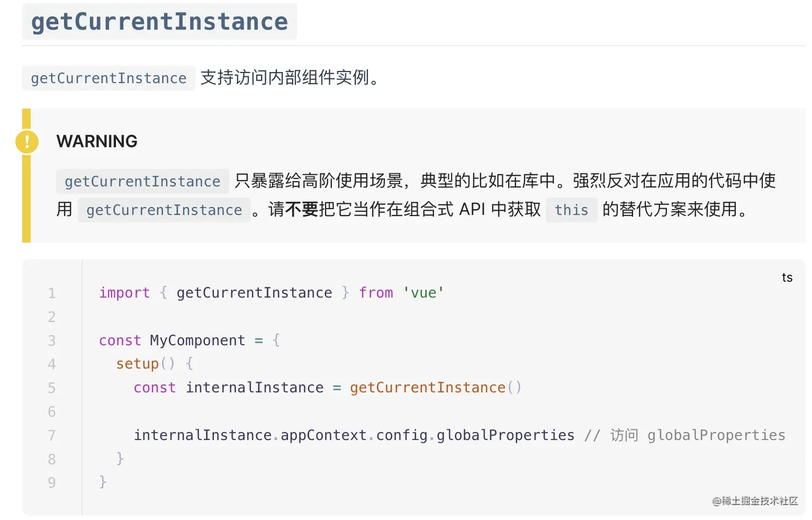This screenshot has width=812, height=520.
Task: Click the inline getCurrentInstance code below the heading
Action: [108, 78]
